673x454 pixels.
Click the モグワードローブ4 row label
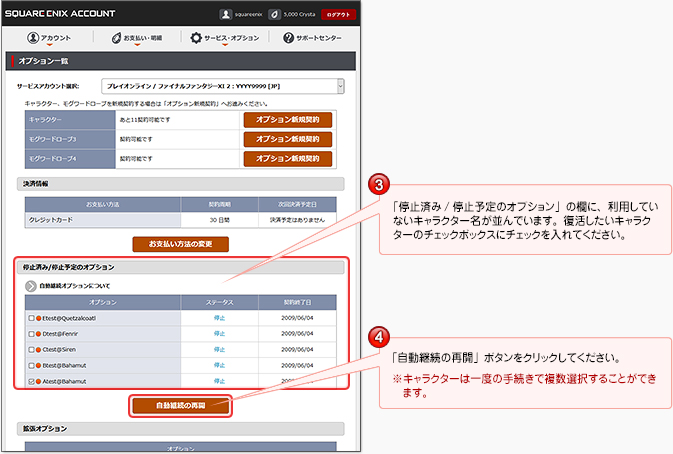(x=70, y=159)
